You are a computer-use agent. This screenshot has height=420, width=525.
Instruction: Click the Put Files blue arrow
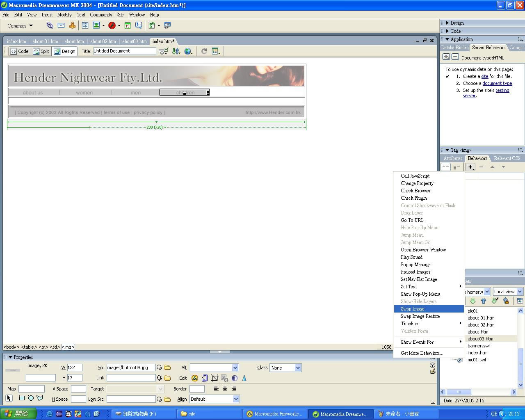pyautogui.click(x=484, y=301)
